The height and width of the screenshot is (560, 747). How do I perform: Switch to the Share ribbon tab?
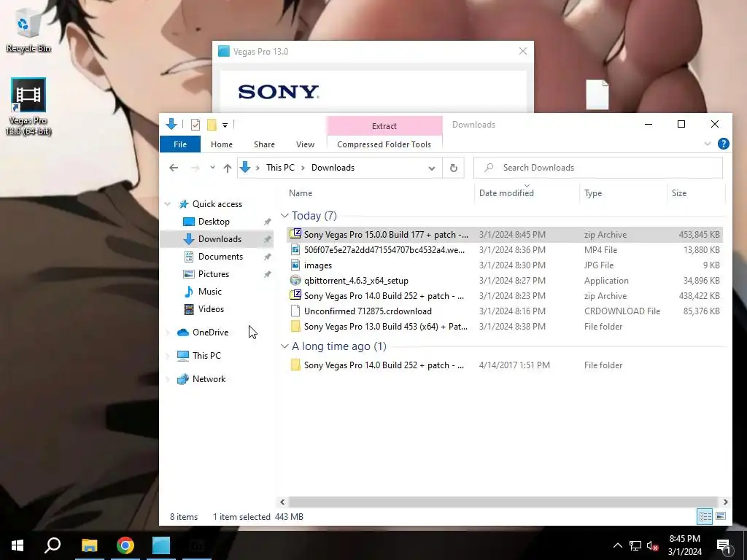[x=264, y=144]
